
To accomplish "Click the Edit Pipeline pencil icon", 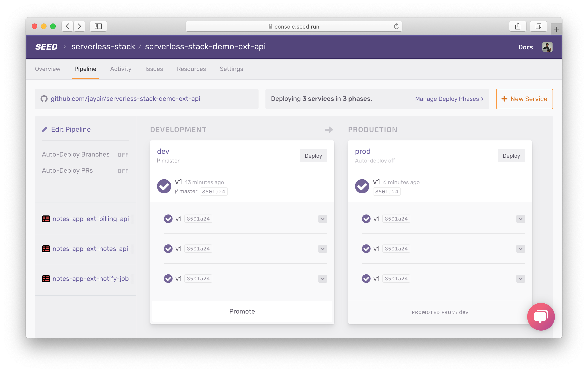I will (44, 129).
